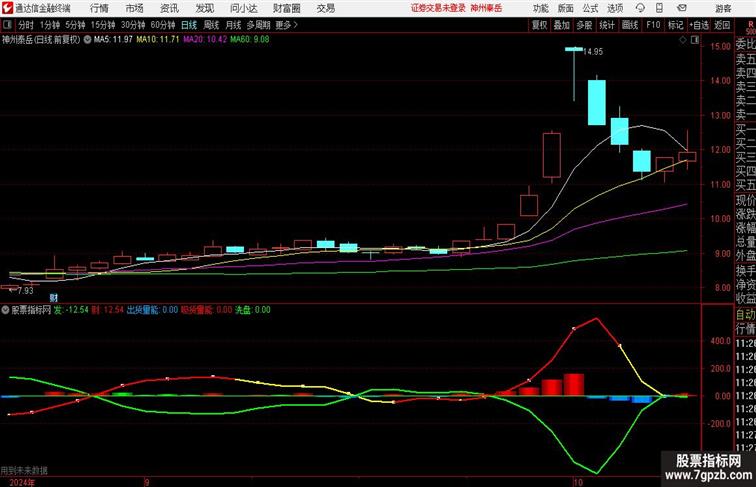Click the 复权 toolbar button
The width and height of the screenshot is (756, 487).
540,25
